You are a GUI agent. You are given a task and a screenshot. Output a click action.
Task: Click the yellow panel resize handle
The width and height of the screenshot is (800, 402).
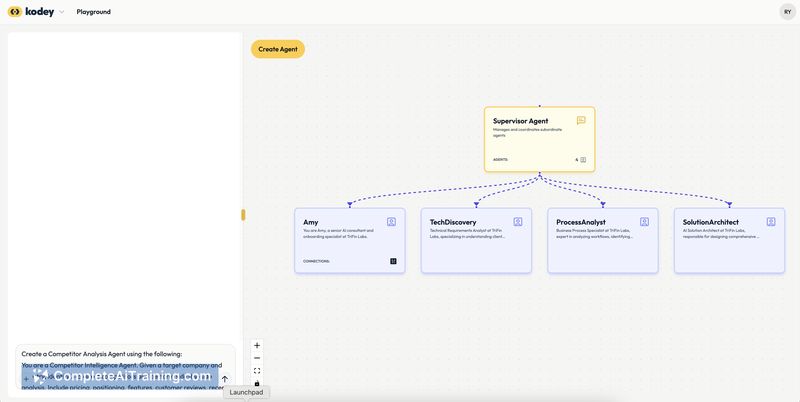[x=243, y=215]
